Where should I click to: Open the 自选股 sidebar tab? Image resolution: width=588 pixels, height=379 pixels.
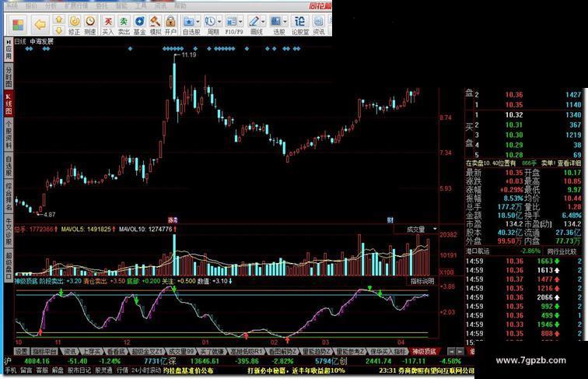(x=9, y=167)
